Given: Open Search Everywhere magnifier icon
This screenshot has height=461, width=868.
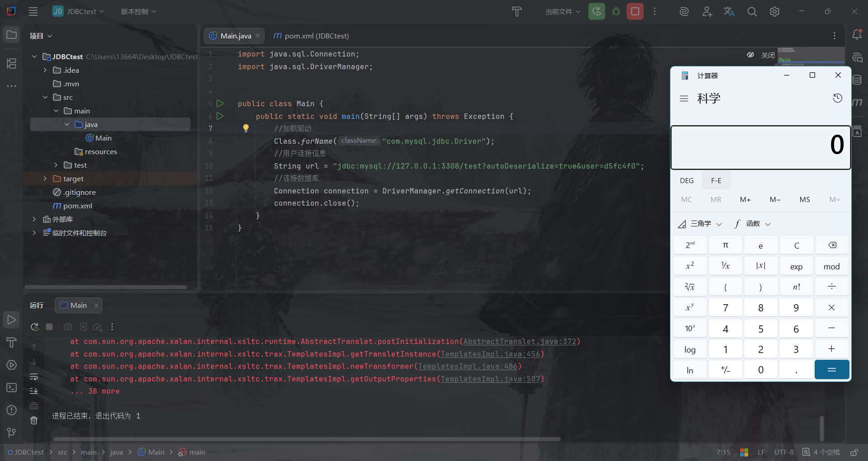Looking at the screenshot, I should [752, 12].
